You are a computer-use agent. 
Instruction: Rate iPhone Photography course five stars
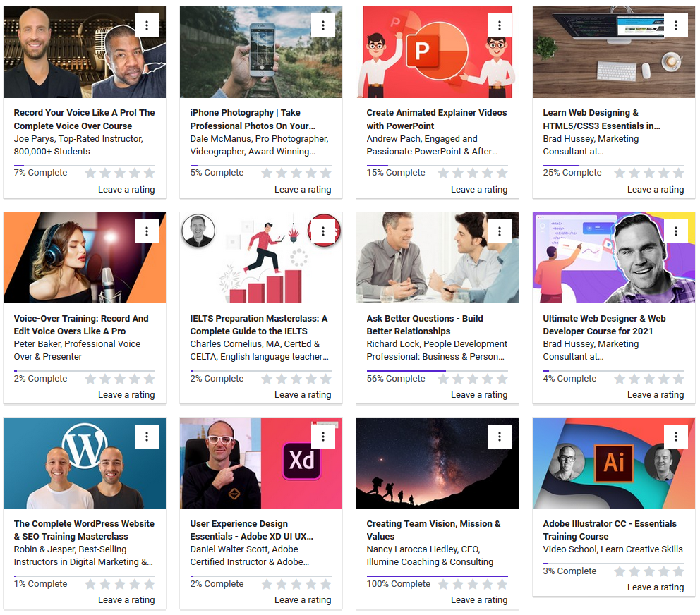coord(325,173)
